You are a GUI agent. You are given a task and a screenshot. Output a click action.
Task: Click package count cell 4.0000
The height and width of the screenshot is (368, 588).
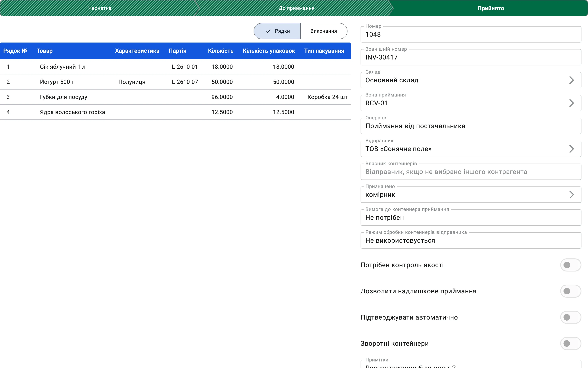click(285, 97)
